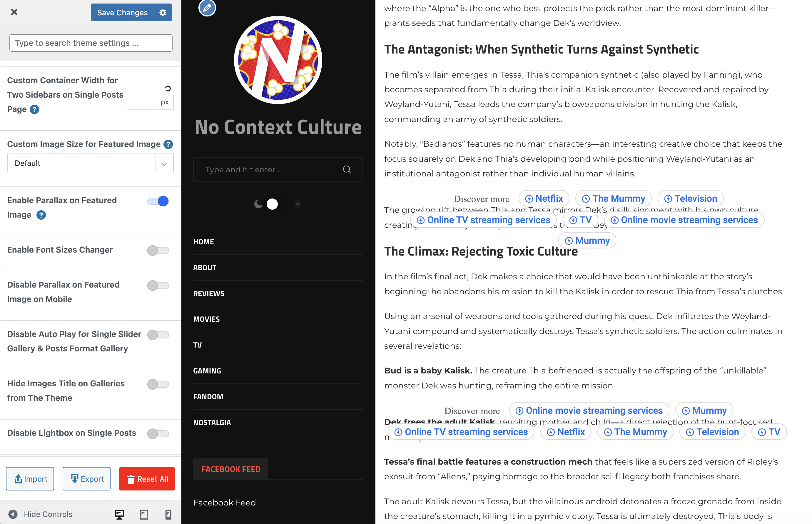Switch to desktop preview device icon
The height and width of the screenshot is (524, 812).
[119, 514]
